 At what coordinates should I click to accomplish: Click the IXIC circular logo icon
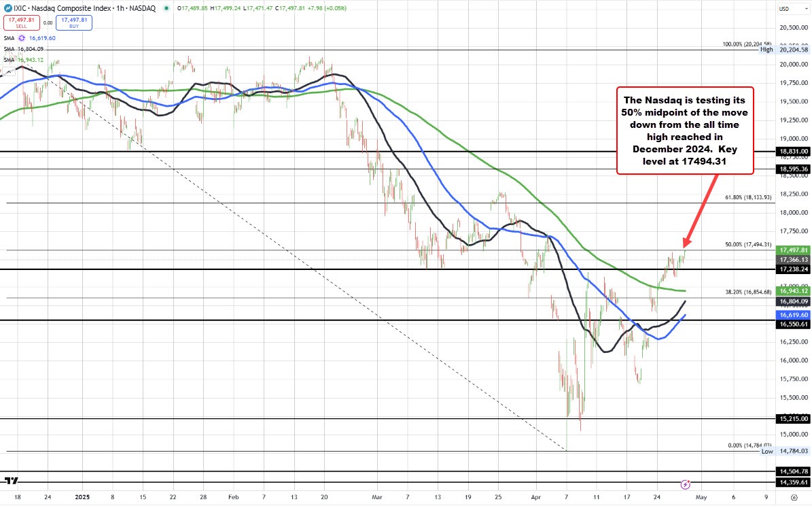(x=8, y=7)
